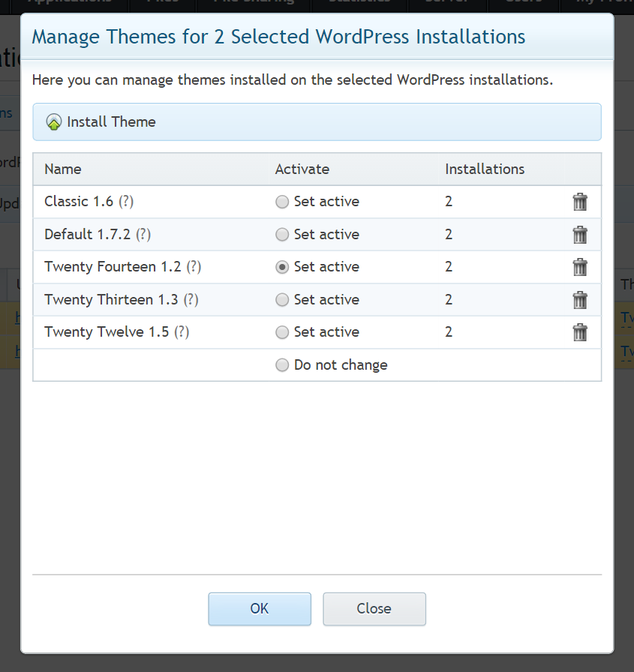Remove Twenty Fourteen 1.2 via trash icon
Viewport: 634px width, 672px height.
(580, 267)
